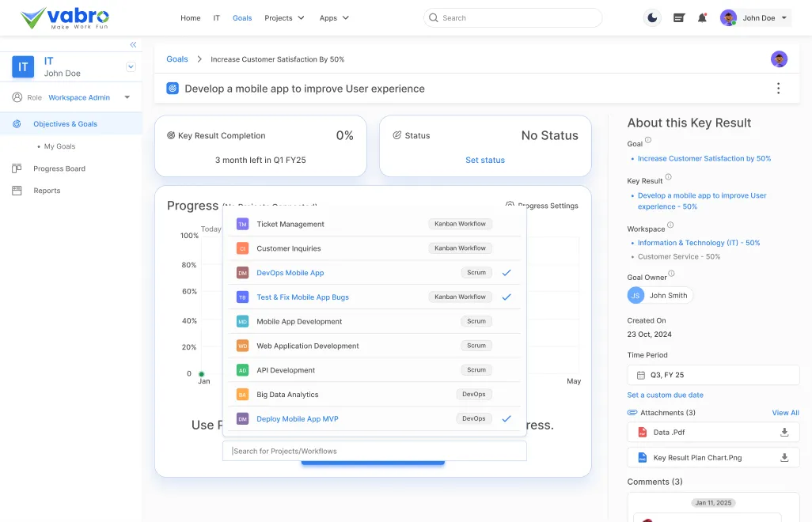The height and width of the screenshot is (522, 812).
Task: Click the Search for Projects/Workflows field
Action: (x=374, y=452)
